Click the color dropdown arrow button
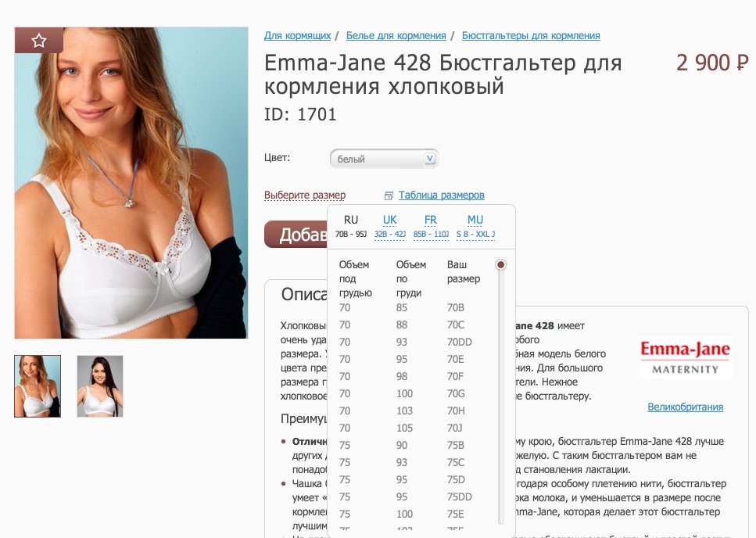Viewport: 756px width, 538px height. (x=429, y=158)
